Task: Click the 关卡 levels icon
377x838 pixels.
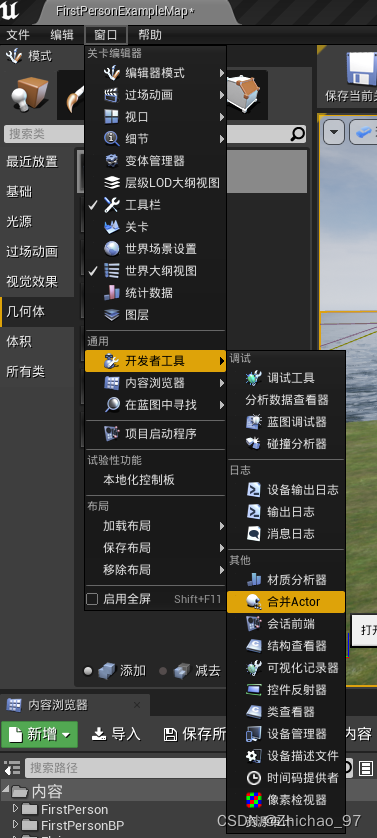Action: 111,227
